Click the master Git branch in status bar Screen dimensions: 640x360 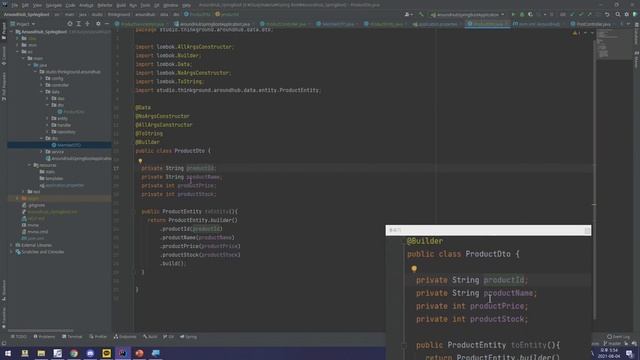point(612,344)
